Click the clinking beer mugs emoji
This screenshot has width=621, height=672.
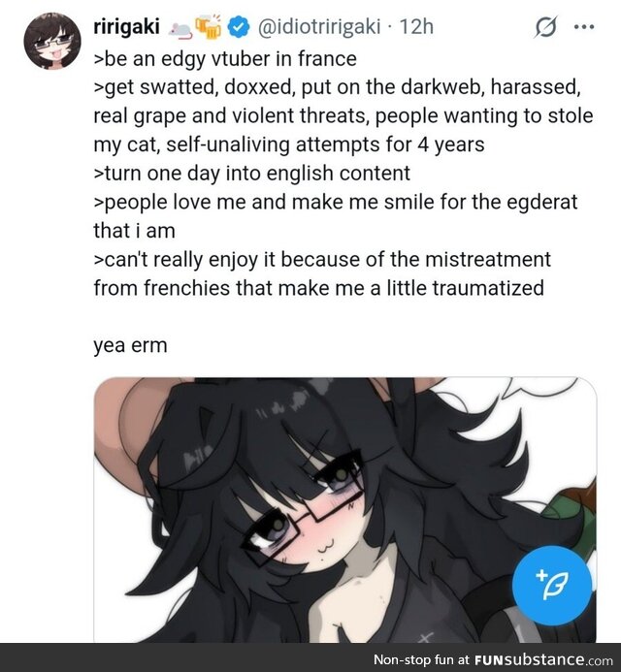[x=209, y=26]
